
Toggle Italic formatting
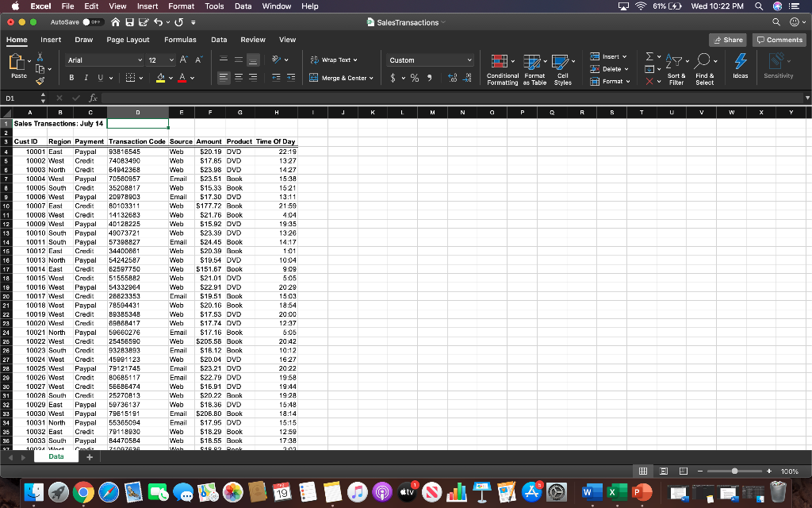(86, 78)
